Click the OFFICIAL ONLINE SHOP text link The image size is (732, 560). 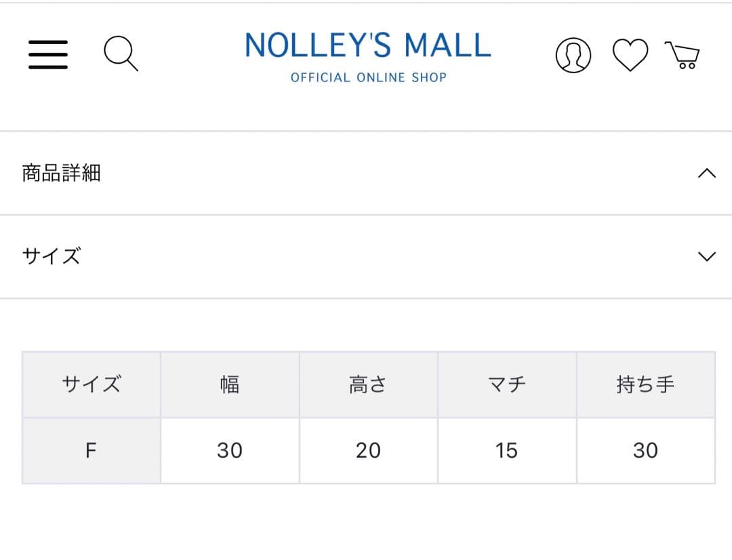point(367,77)
